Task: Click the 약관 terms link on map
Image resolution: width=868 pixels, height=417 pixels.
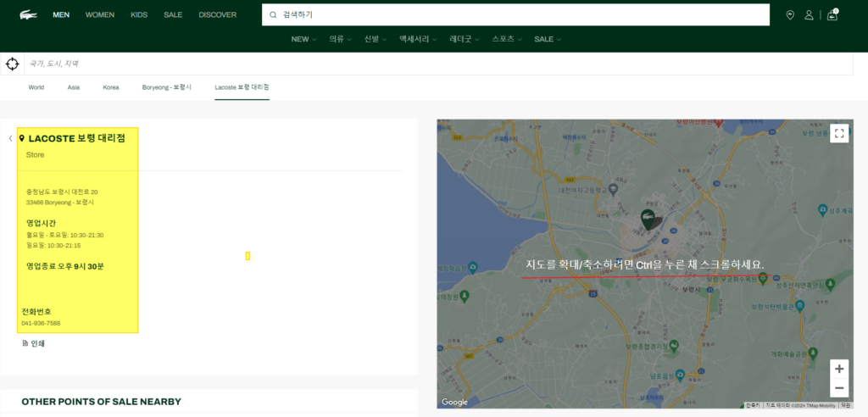Action: click(x=844, y=405)
